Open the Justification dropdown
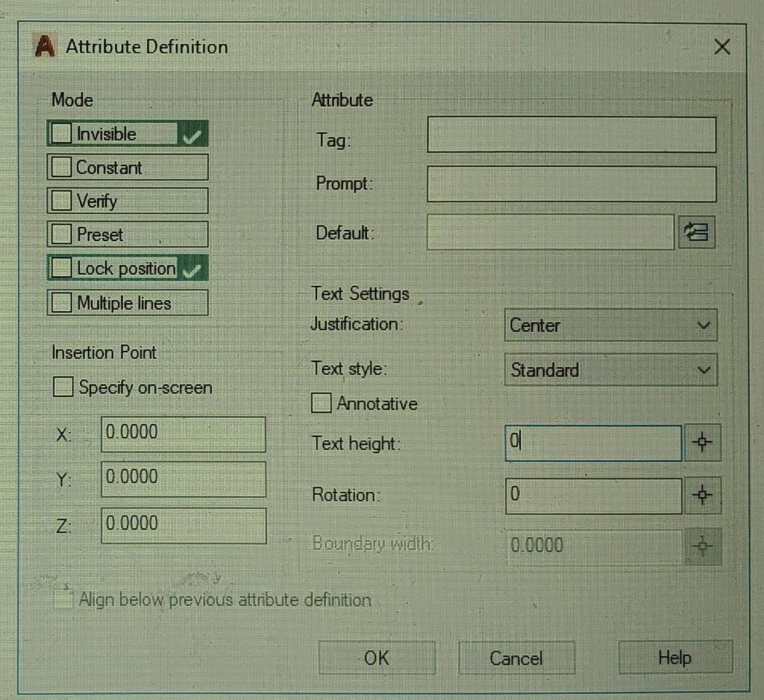The image size is (764, 700). click(x=702, y=325)
